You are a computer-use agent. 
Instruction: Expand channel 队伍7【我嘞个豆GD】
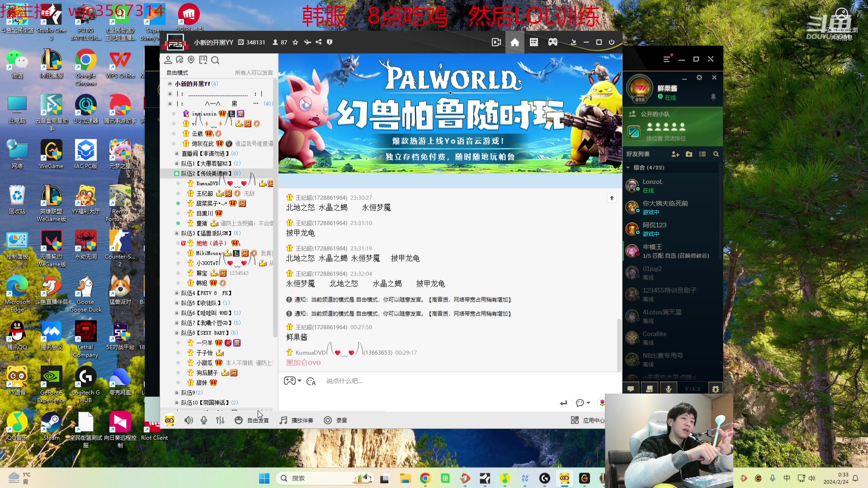(211, 323)
